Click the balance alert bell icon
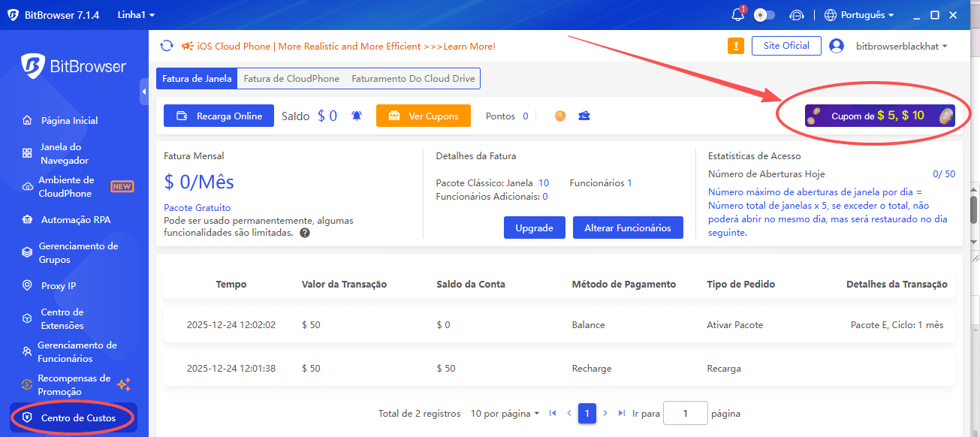Screen dimensions: 980x437 tap(357, 116)
